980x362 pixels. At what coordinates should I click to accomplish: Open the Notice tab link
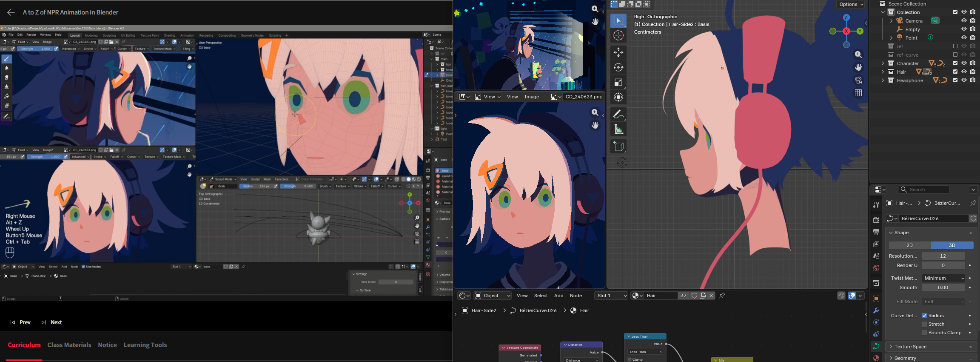click(107, 345)
